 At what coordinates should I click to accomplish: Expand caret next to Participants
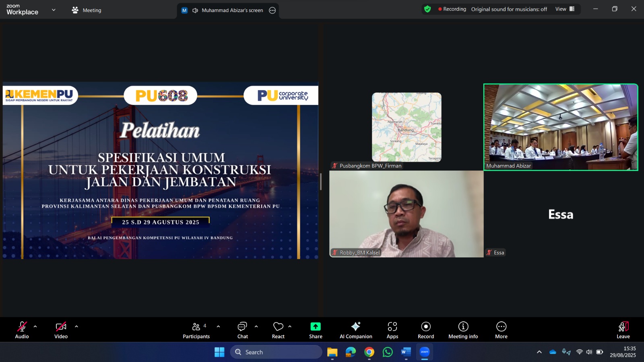coord(218,327)
